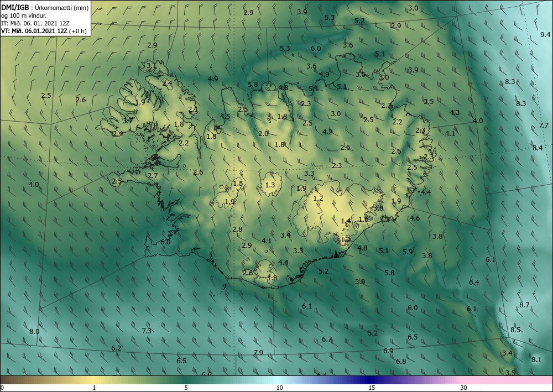This screenshot has width=553, height=392.
Task: Click the map value "7.9"
Action: click(x=258, y=352)
